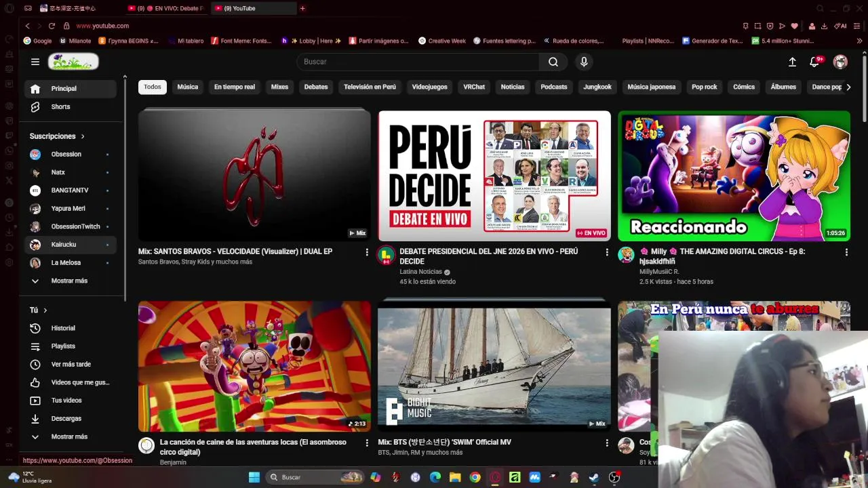Select the En tiempo real chip

[235, 87]
